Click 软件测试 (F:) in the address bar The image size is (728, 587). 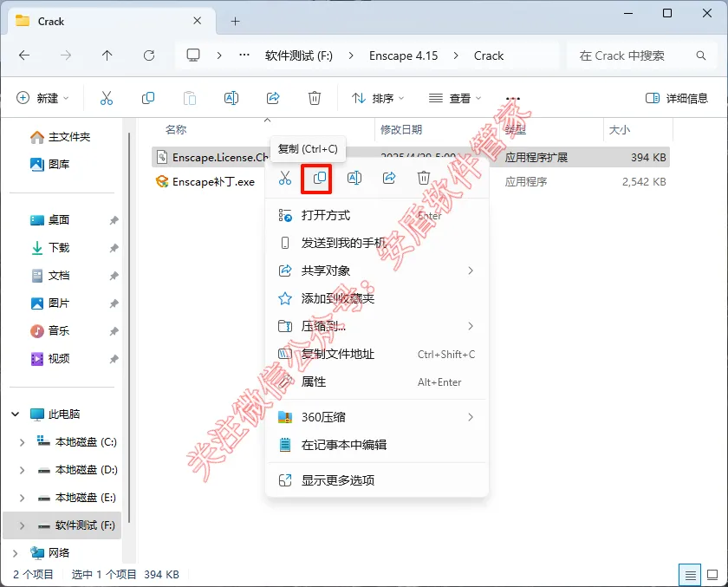click(x=298, y=55)
